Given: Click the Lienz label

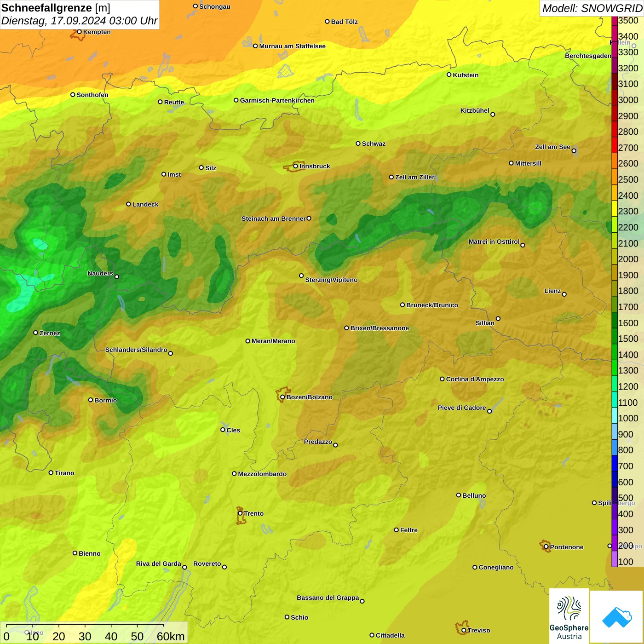Looking at the screenshot, I should click(x=552, y=291).
